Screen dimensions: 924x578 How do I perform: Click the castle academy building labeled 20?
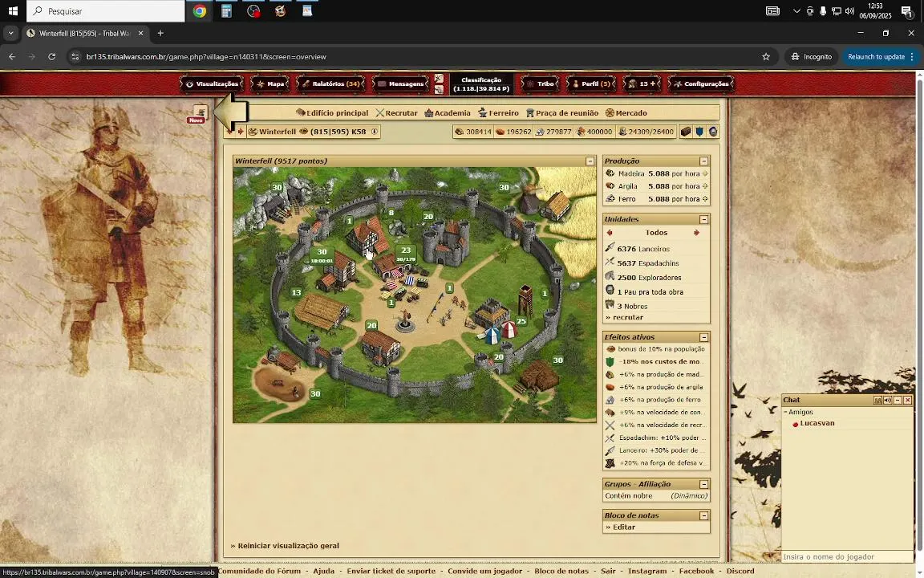point(447,242)
